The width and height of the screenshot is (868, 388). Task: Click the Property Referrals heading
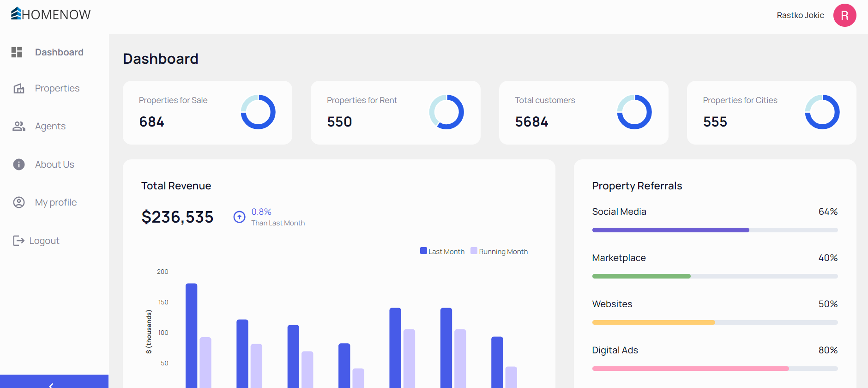(x=637, y=186)
